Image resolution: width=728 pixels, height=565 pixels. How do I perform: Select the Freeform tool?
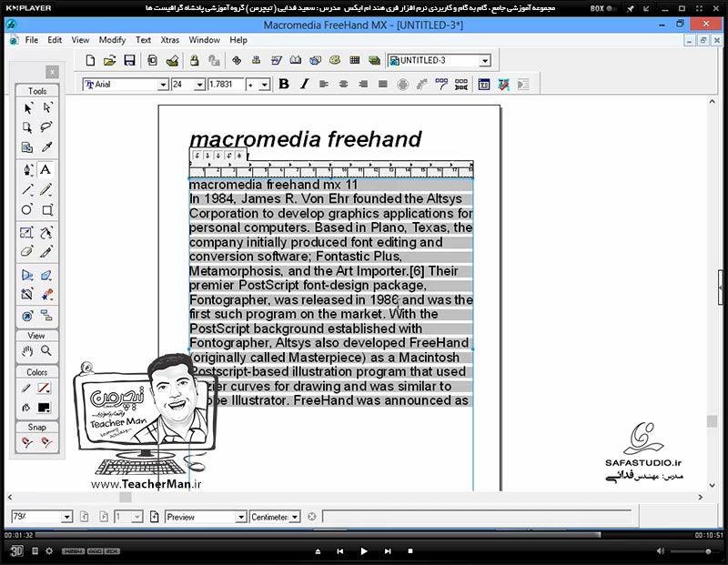47,232
